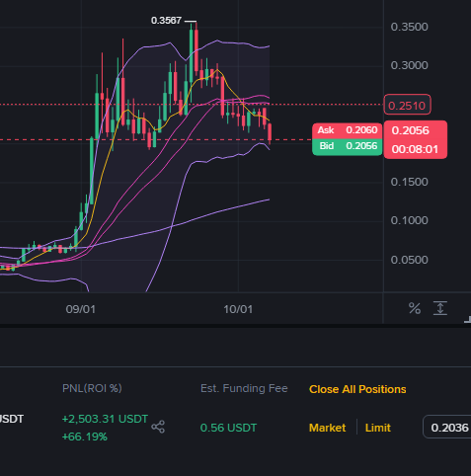Toggle auto-fit price scale icon
Image resolution: width=471 pixels, height=476 pixels.
point(440,308)
